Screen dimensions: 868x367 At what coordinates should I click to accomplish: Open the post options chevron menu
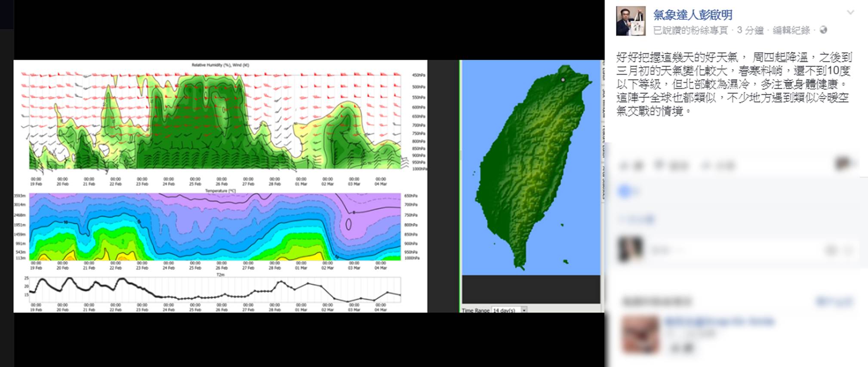click(850, 12)
